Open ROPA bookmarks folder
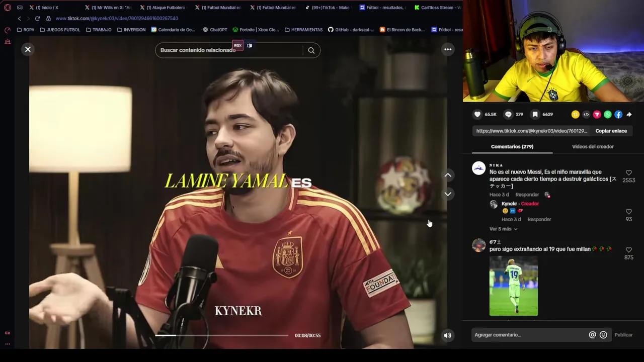The width and height of the screenshot is (644, 362). click(x=25, y=30)
